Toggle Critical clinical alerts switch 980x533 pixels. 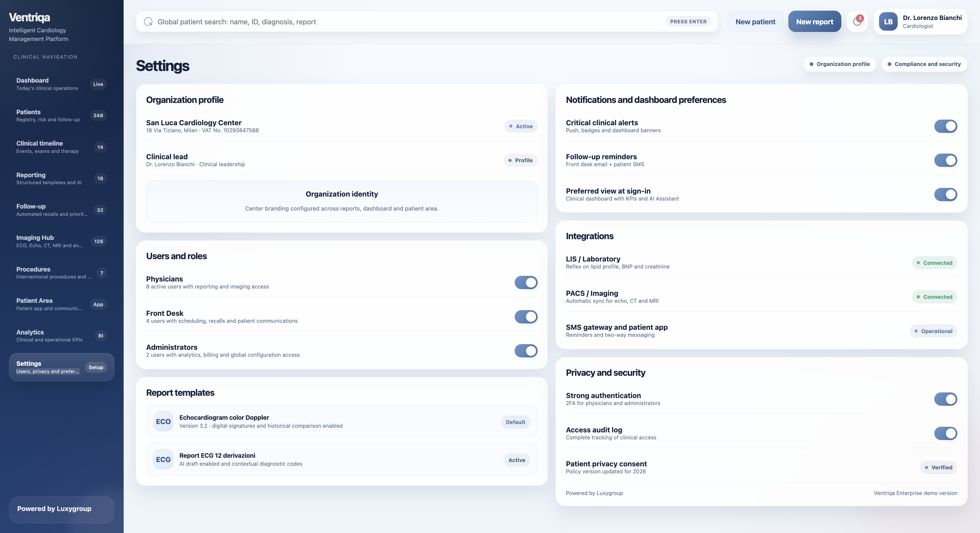tap(945, 126)
